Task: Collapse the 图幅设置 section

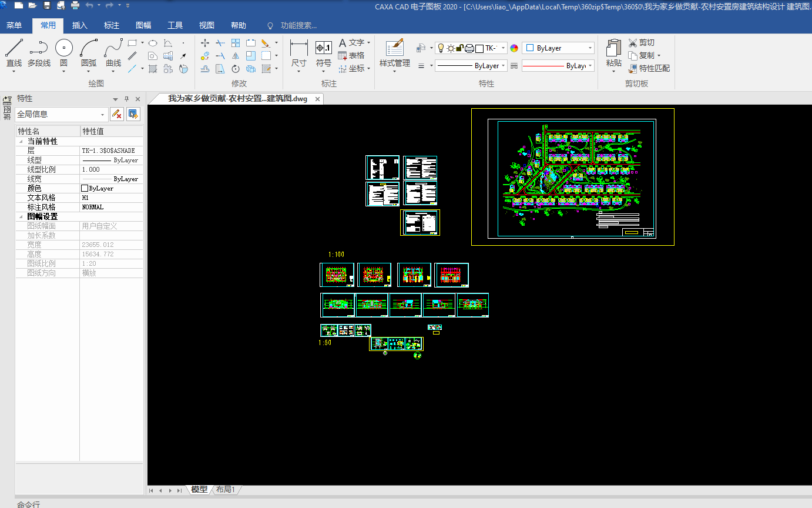Action: [21, 217]
